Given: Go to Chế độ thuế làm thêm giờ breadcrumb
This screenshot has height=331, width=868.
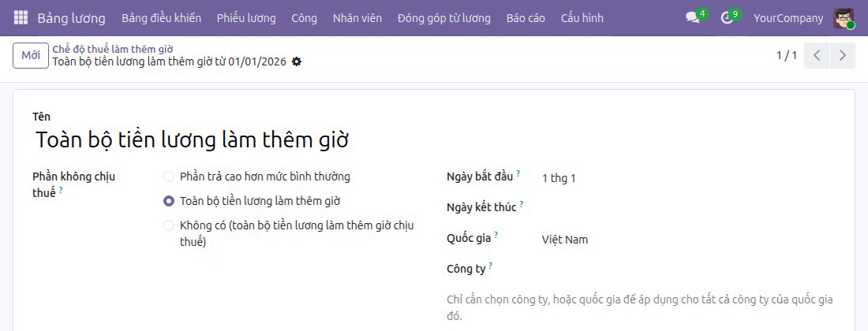Looking at the screenshot, I should point(112,49).
